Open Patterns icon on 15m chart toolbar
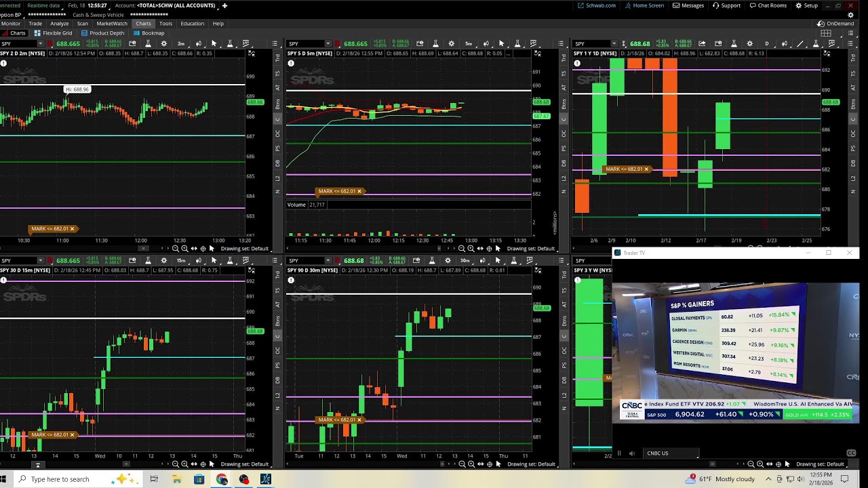Image resolution: width=868 pixels, height=488 pixels. click(245, 260)
